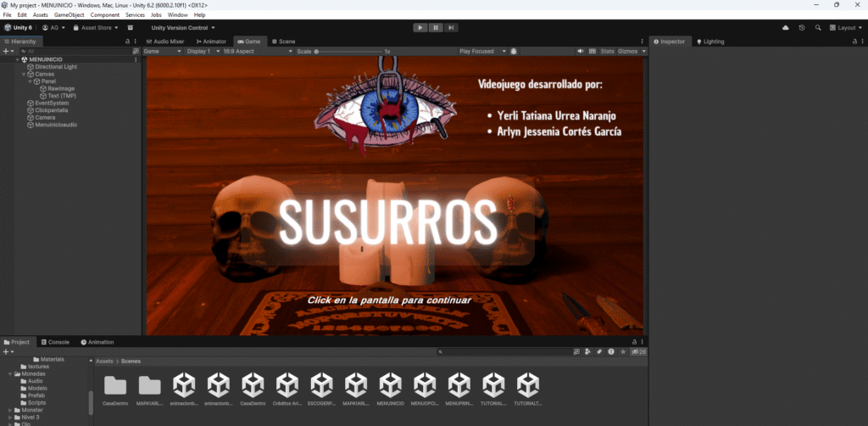This screenshot has width=868, height=426.
Task: Open the Game view panel three-dot menu
Action: [x=643, y=42]
